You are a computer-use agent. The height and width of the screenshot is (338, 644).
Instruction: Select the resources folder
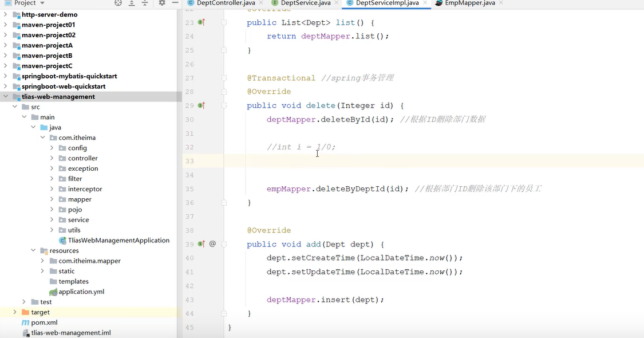tap(64, 251)
